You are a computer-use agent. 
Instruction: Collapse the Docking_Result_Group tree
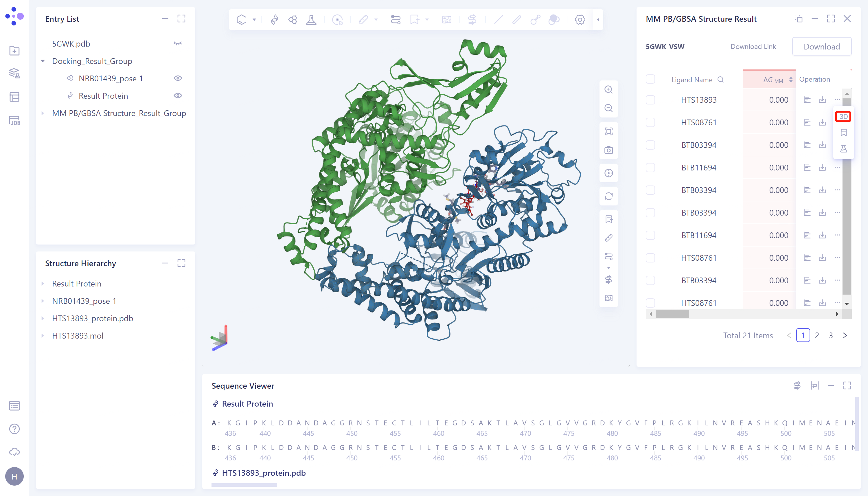(43, 61)
